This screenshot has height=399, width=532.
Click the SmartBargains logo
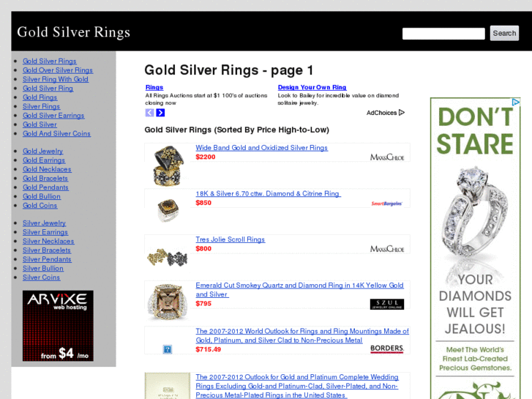(x=387, y=204)
